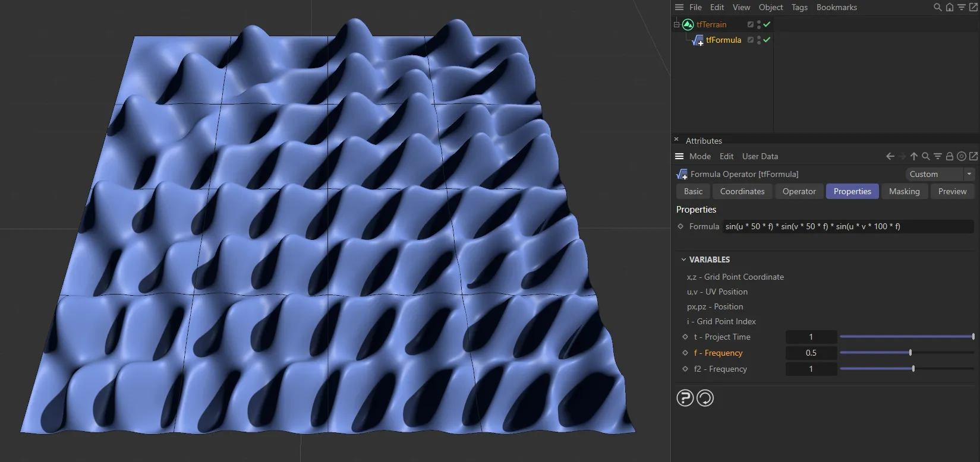Toggle the green checkmark for tfFormula
The image size is (980, 462).
767,40
